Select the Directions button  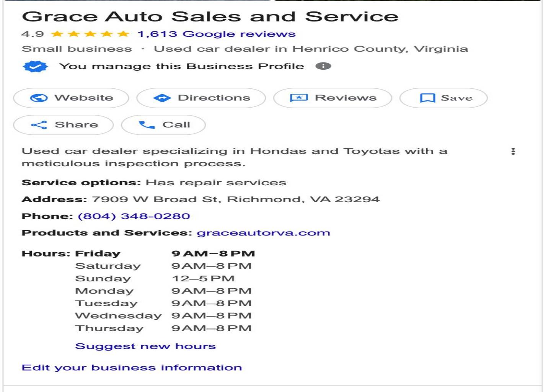pos(201,98)
